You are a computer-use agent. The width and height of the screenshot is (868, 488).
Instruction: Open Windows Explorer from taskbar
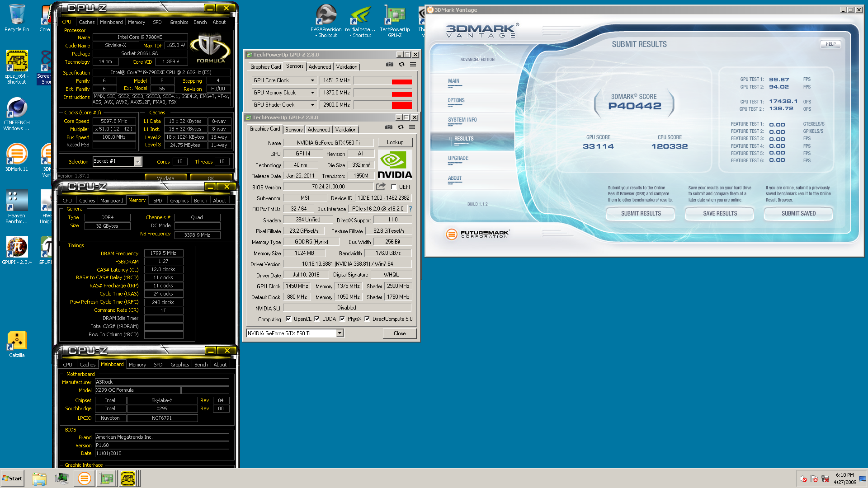[x=39, y=479]
